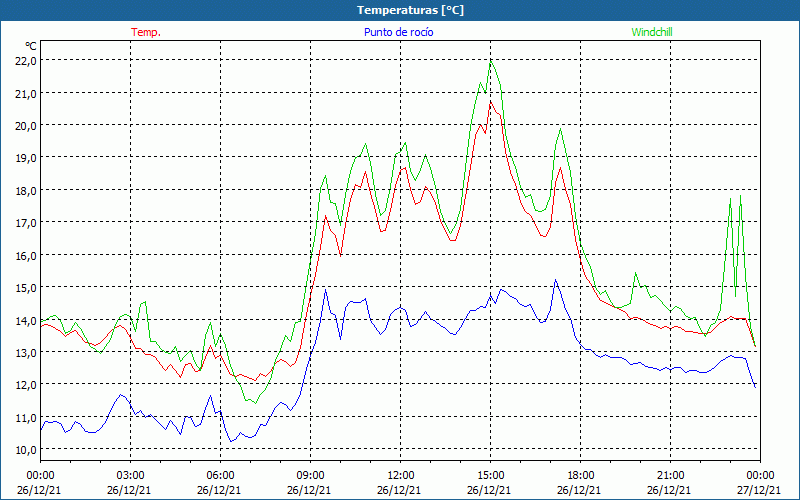Click the "03:00" time axis label
Viewport: 800px width, 500px height.
click(131, 475)
